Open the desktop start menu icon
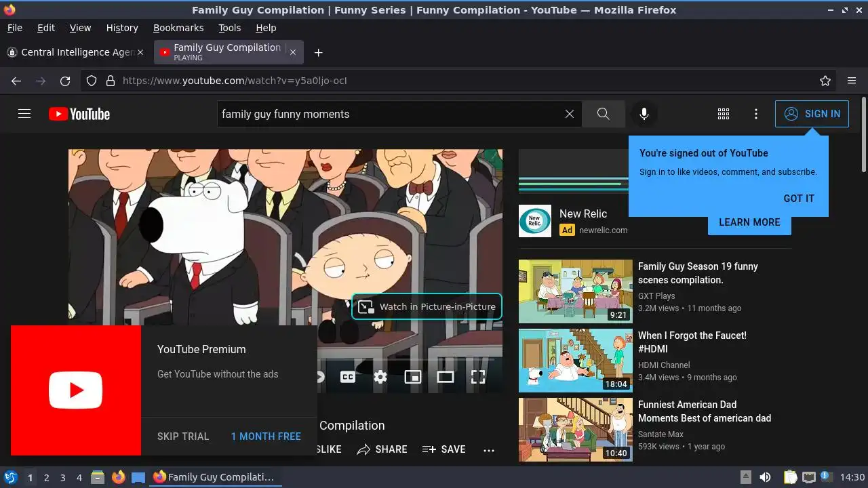The width and height of the screenshot is (868, 488). click(x=10, y=477)
